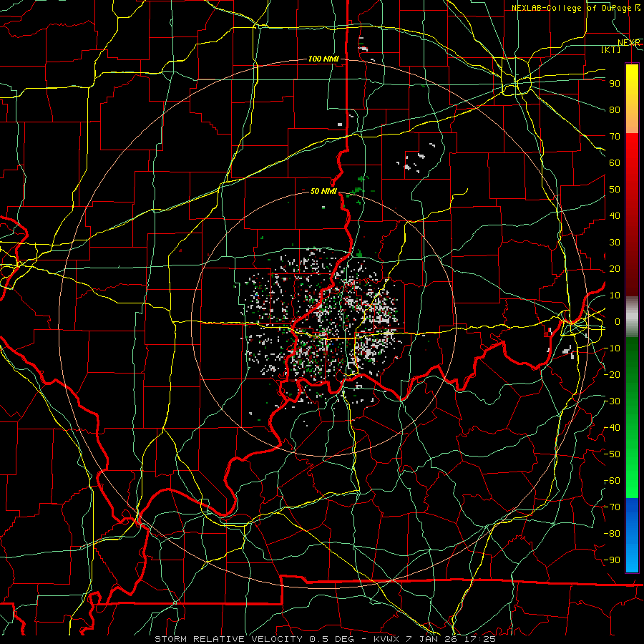644x644 pixels.
Task: Click the gray zero-velocity color bar segment
Action: pyautogui.click(x=632, y=316)
